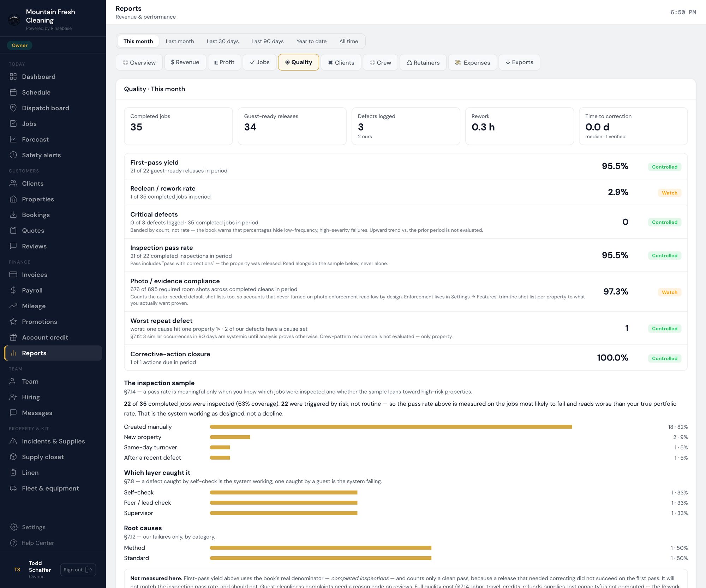Screen dimensions: 706x588
Task: Click the Account credit gift icon
Action: tap(13, 337)
